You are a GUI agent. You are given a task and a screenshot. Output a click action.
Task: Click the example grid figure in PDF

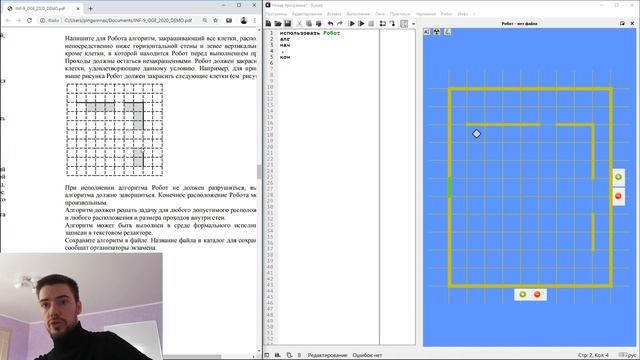pyautogui.click(x=114, y=130)
